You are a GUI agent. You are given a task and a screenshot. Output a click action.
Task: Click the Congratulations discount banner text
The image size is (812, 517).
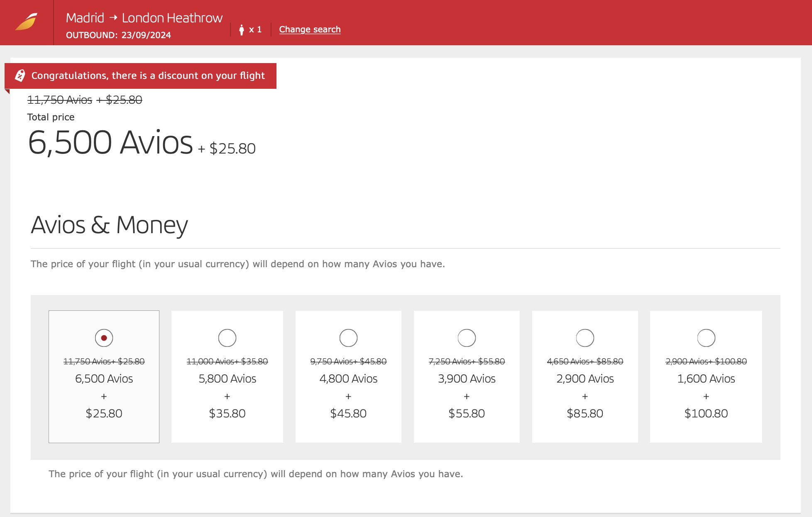pyautogui.click(x=148, y=76)
